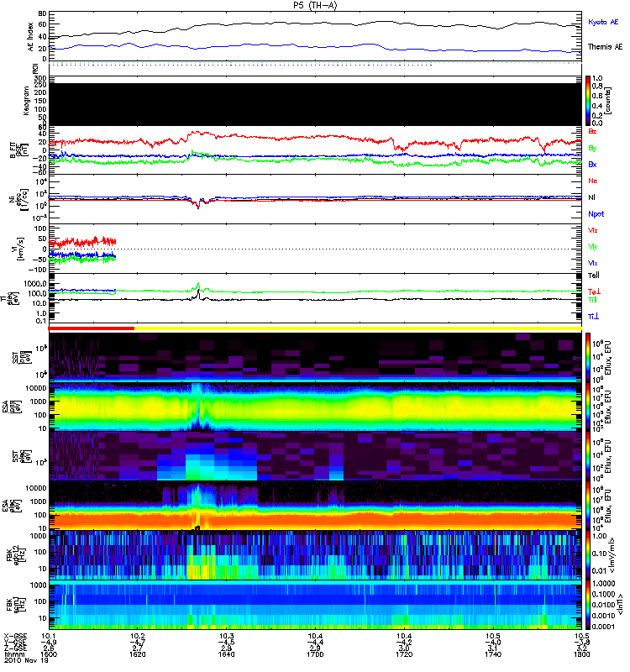Select the Themis AE legend label
This screenshot has width=630, height=672.
click(605, 47)
